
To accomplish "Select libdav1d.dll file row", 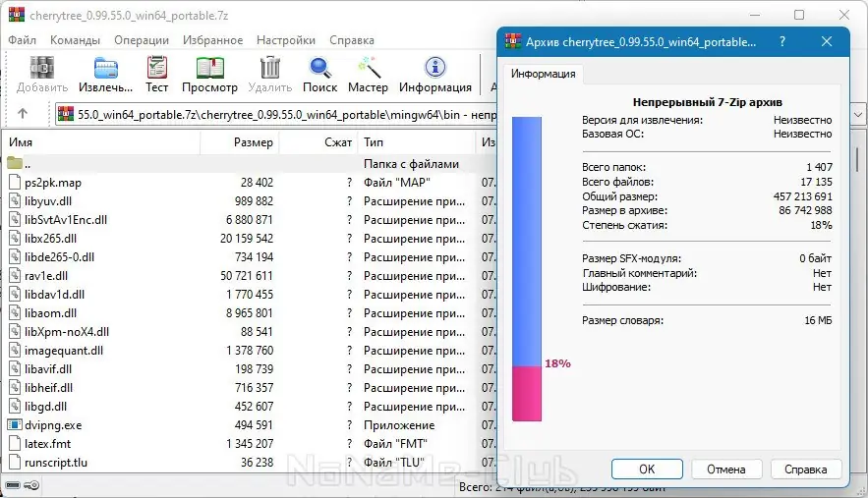I will pyautogui.click(x=249, y=295).
